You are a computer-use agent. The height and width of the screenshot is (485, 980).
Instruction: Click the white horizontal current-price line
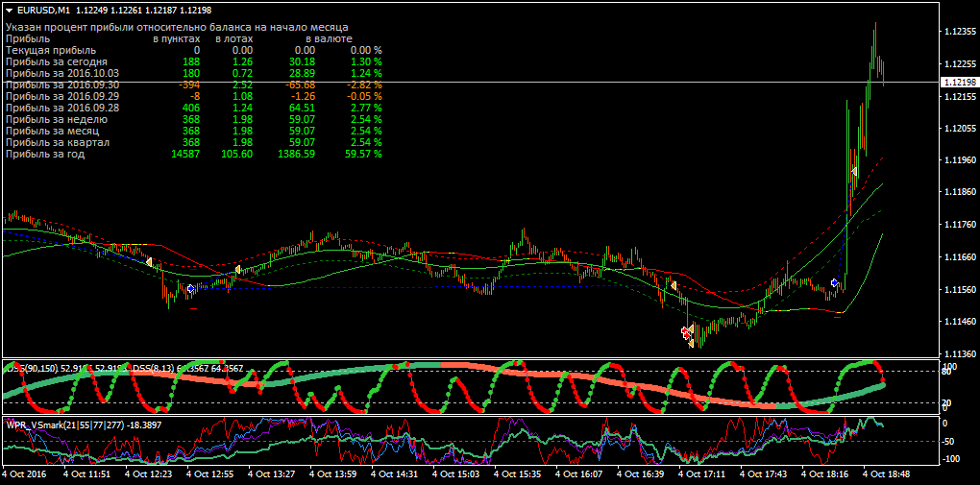click(470, 82)
